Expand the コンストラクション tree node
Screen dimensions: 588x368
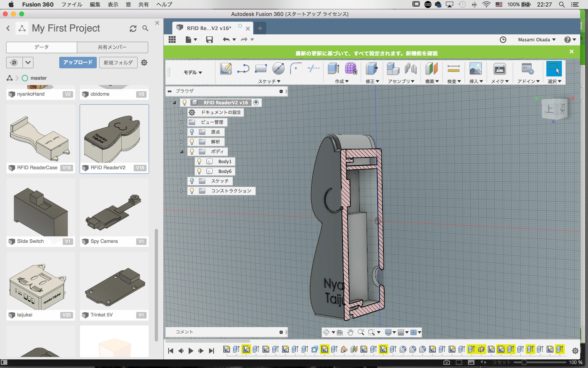coord(182,191)
